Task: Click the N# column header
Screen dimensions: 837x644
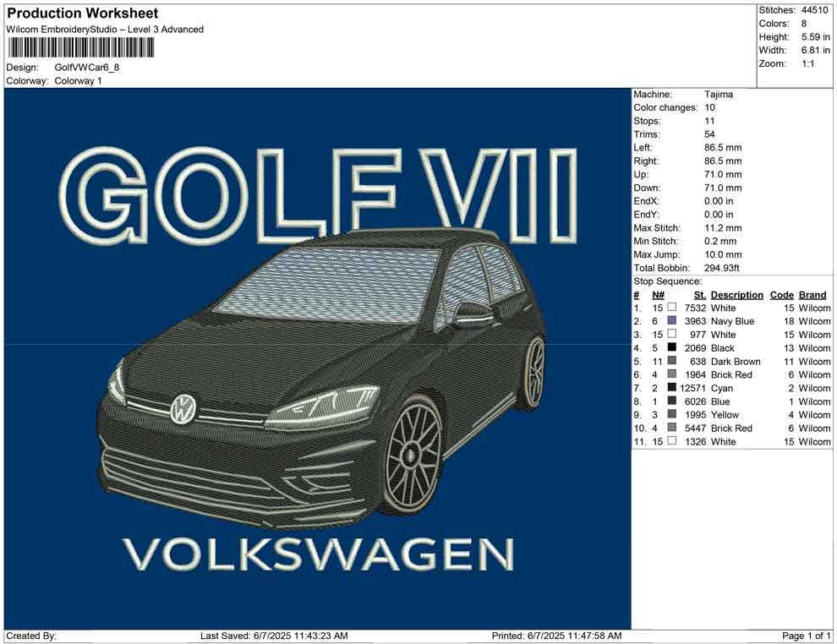Action: coord(658,295)
